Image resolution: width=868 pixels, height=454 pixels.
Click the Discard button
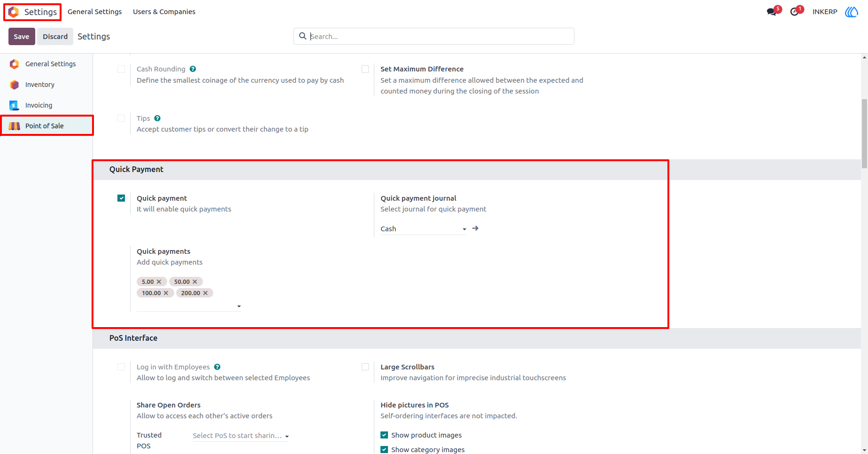point(55,37)
